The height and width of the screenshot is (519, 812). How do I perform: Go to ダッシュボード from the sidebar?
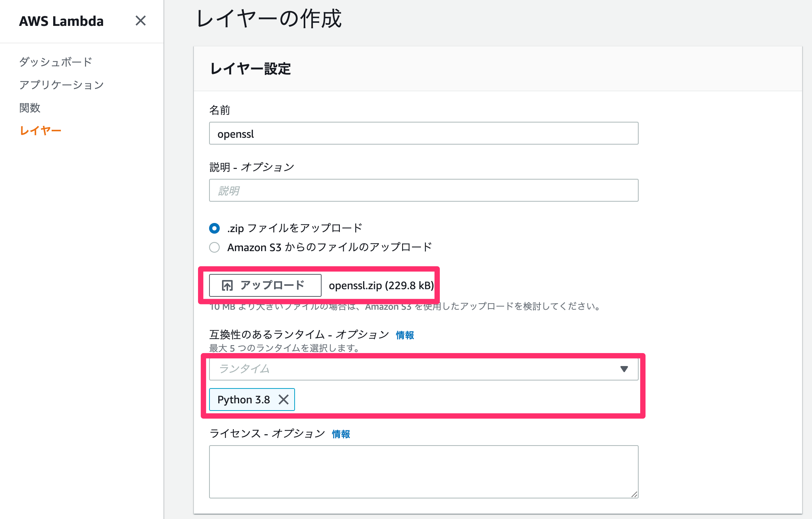click(x=56, y=62)
